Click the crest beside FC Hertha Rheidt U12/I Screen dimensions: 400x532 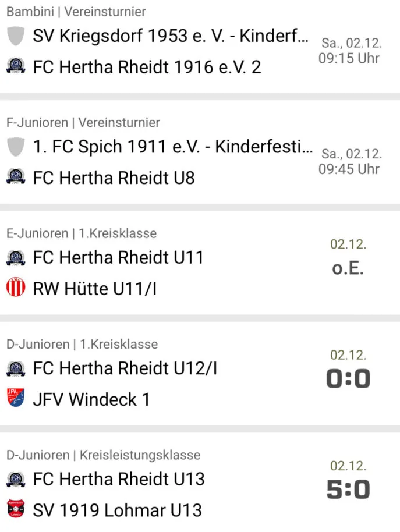[x=16, y=369]
